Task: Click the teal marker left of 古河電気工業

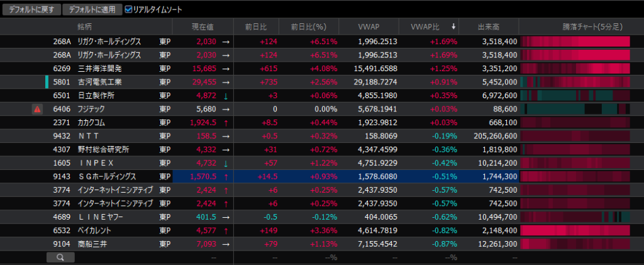Action: click(x=47, y=82)
